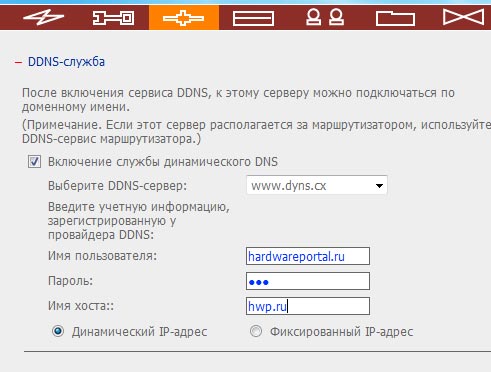Click the Пароль password field
The image size is (491, 372).
(x=308, y=281)
